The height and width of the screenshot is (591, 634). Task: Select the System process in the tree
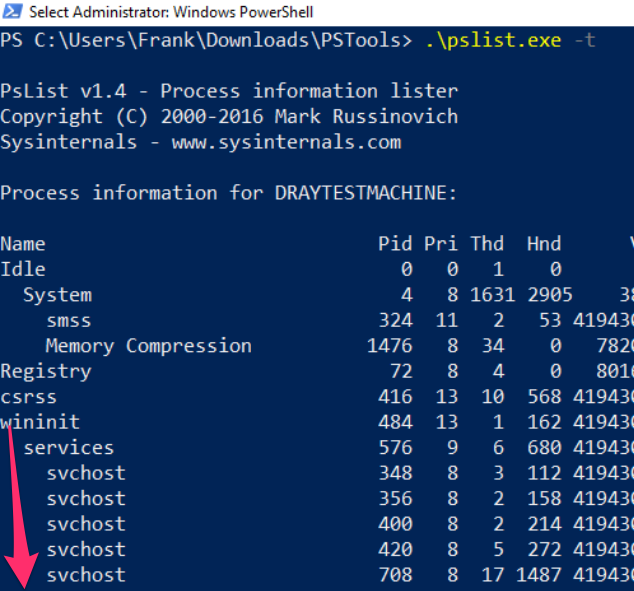tap(58, 295)
